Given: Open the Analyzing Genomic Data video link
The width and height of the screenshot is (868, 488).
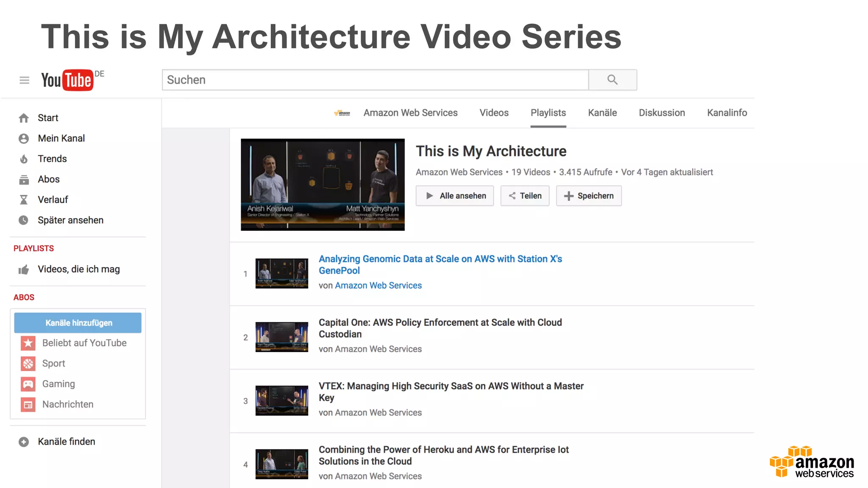Looking at the screenshot, I should point(440,265).
